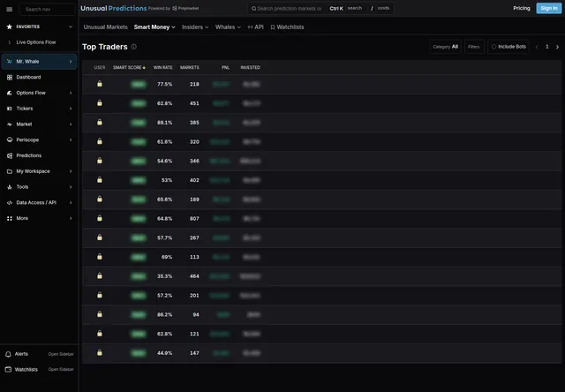
Task: Click the Search nav field
Action: 47,9
